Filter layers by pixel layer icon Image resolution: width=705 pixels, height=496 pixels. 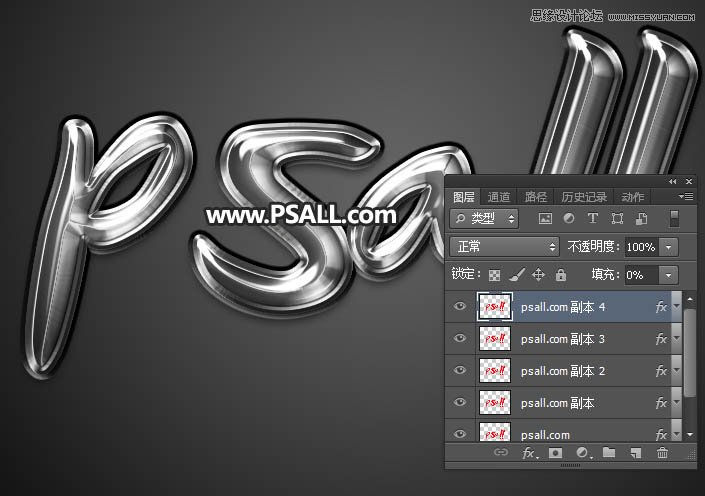tap(545, 219)
